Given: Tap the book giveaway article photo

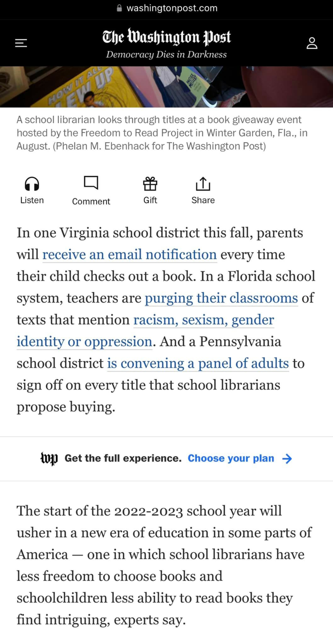Looking at the screenshot, I should point(166,87).
